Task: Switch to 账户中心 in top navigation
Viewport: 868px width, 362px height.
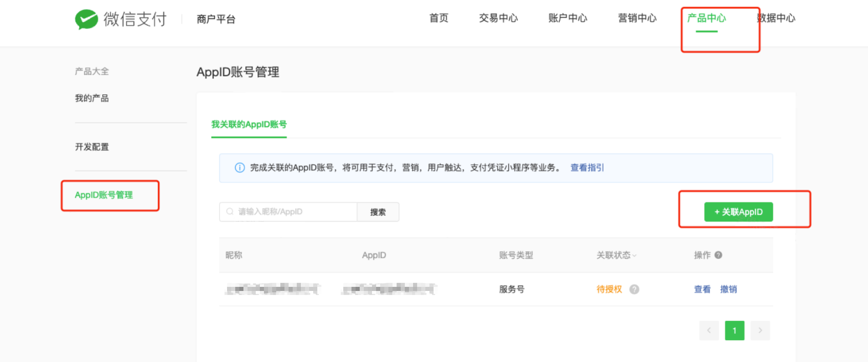Action: click(x=568, y=18)
